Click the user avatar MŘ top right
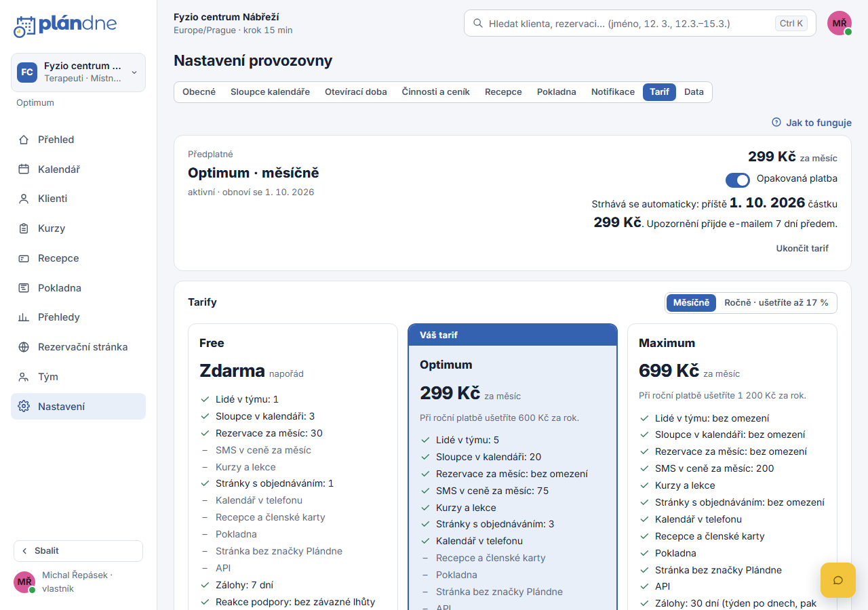The image size is (868, 610). click(840, 23)
